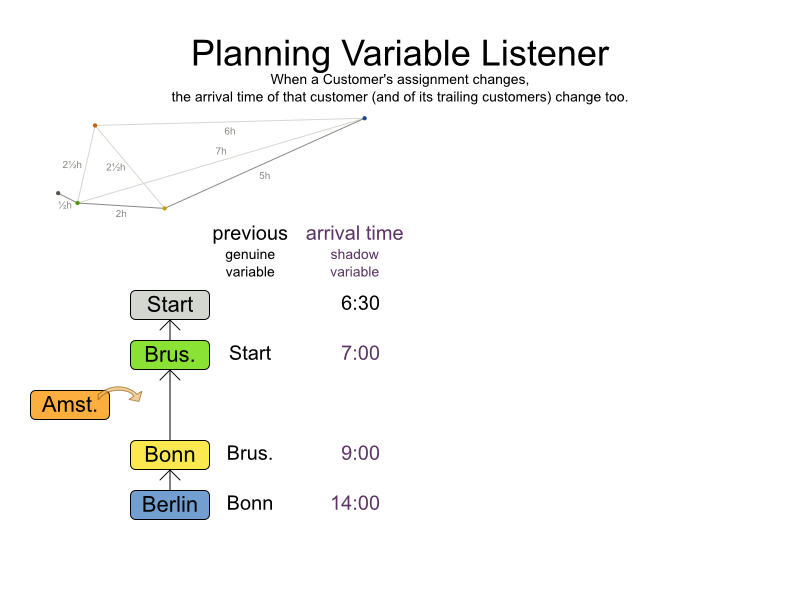Select the blue Berlin box
The width and height of the screenshot is (800, 600).
(x=170, y=504)
